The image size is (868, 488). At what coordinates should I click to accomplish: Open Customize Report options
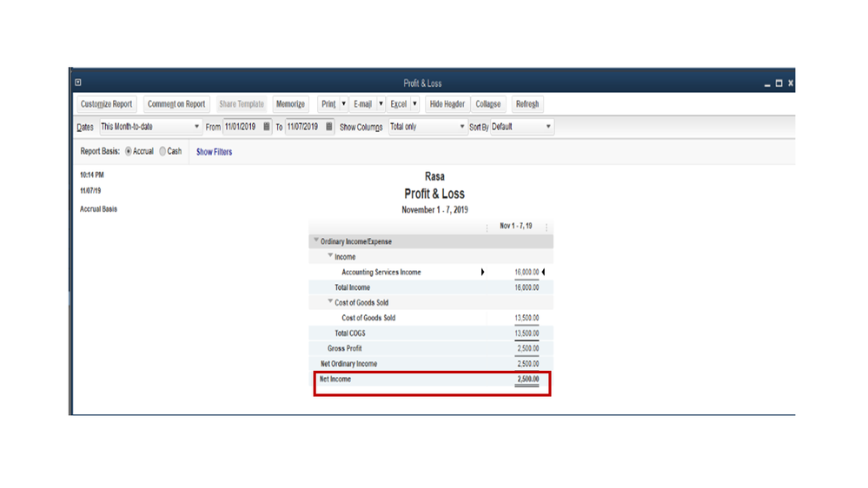pyautogui.click(x=106, y=104)
